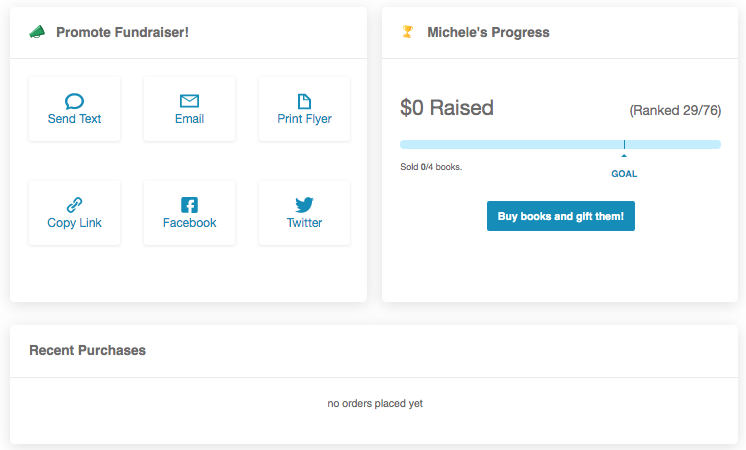This screenshot has width=746, height=450.
Task: Choose the Print Flyer label
Action: 304,119
